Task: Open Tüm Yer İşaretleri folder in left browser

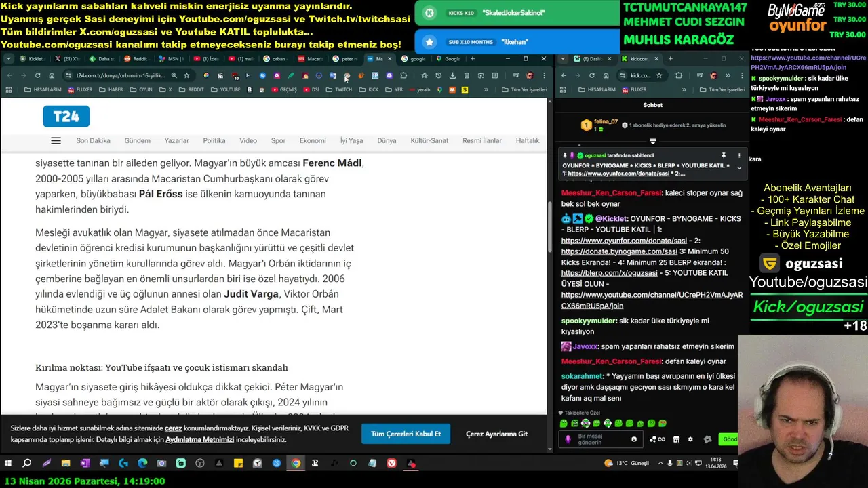Action: pyautogui.click(x=524, y=89)
